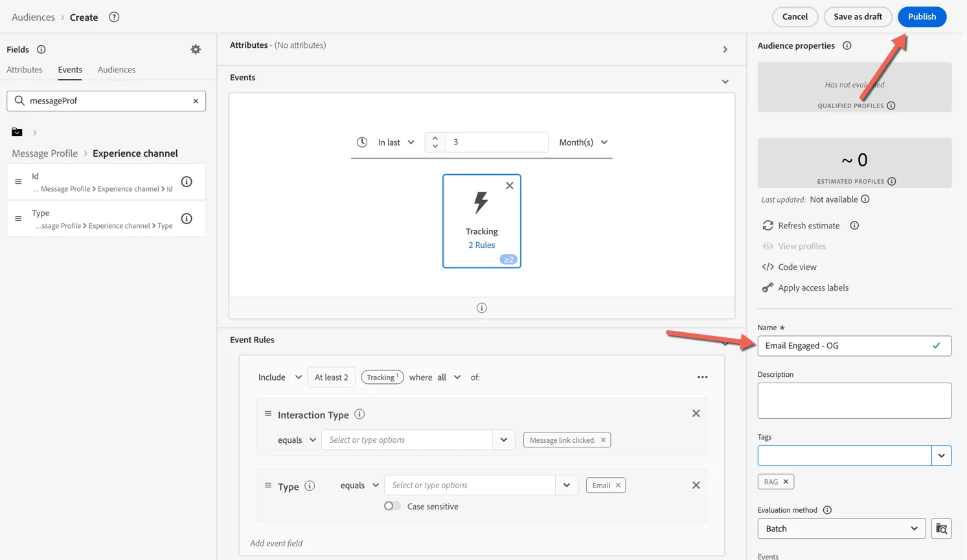Open the Include dropdown
This screenshot has width=967, height=560.
coord(280,377)
